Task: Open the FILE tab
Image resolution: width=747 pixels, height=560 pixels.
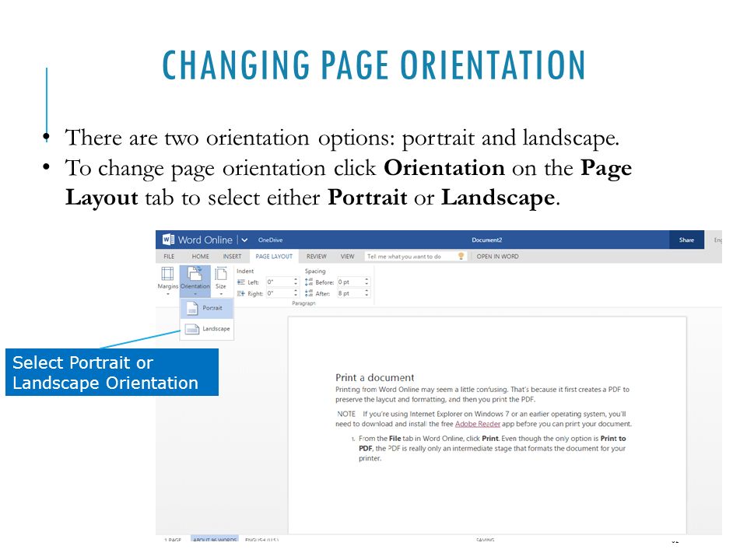Action: pyautogui.click(x=169, y=256)
